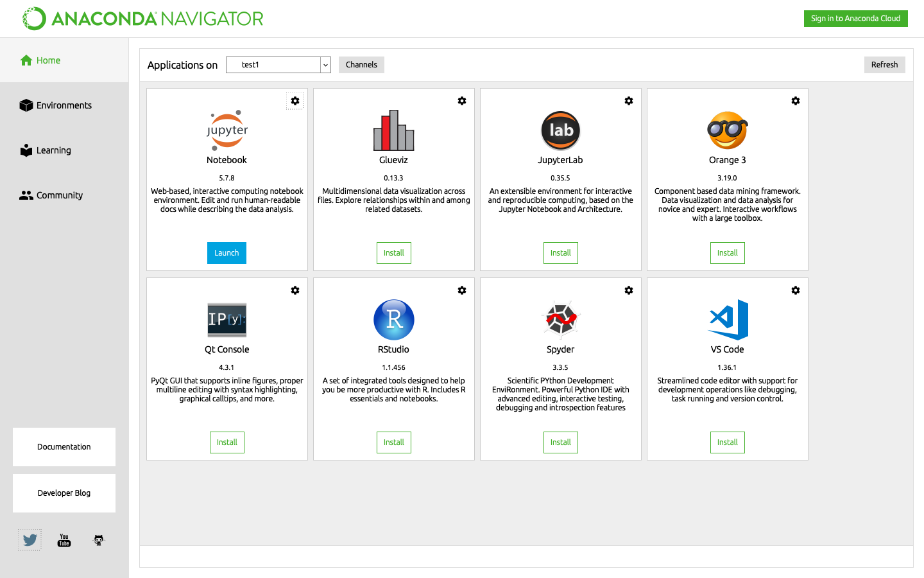Click the Applications on label
The height and width of the screenshot is (578, 924).
coord(183,65)
